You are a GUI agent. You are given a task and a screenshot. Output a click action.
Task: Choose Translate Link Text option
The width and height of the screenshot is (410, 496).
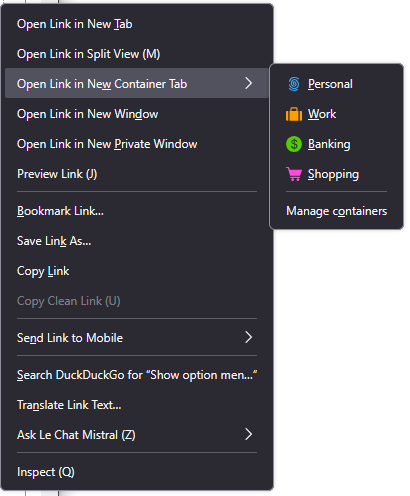(x=137, y=405)
